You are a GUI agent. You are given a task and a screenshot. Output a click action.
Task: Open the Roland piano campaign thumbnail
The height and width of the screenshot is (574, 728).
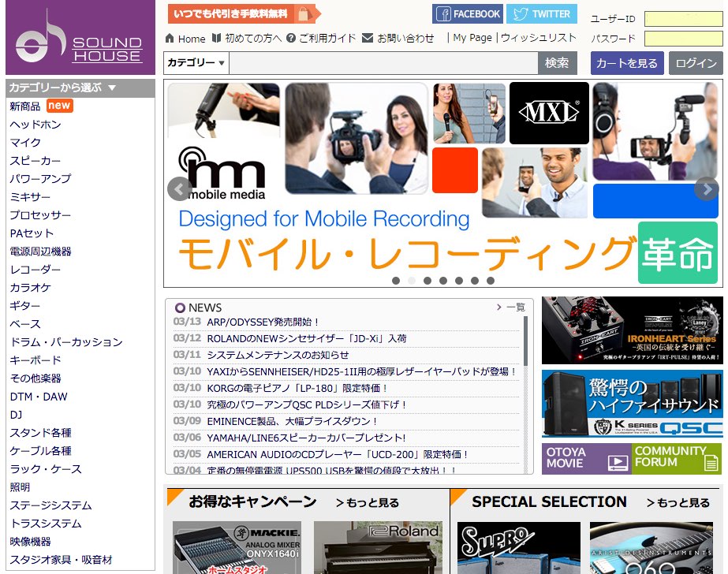click(x=378, y=547)
